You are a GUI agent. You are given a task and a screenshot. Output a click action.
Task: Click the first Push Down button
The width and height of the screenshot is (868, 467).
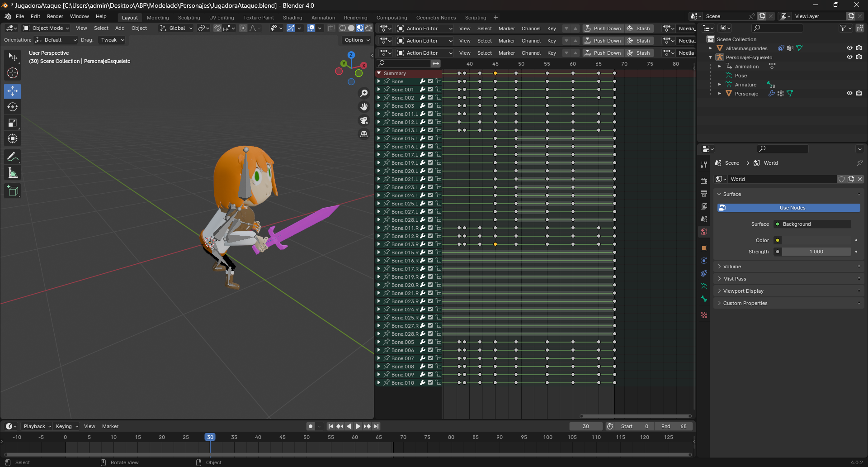[x=603, y=29]
